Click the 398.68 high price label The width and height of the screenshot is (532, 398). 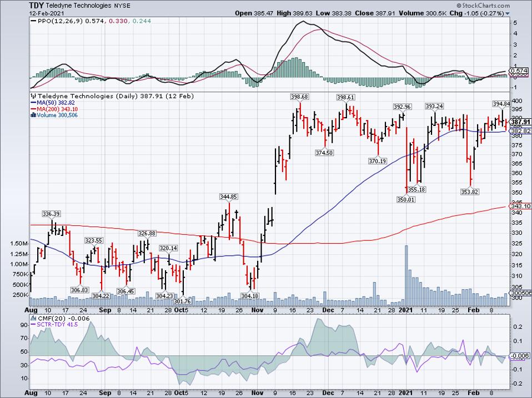[x=299, y=97]
